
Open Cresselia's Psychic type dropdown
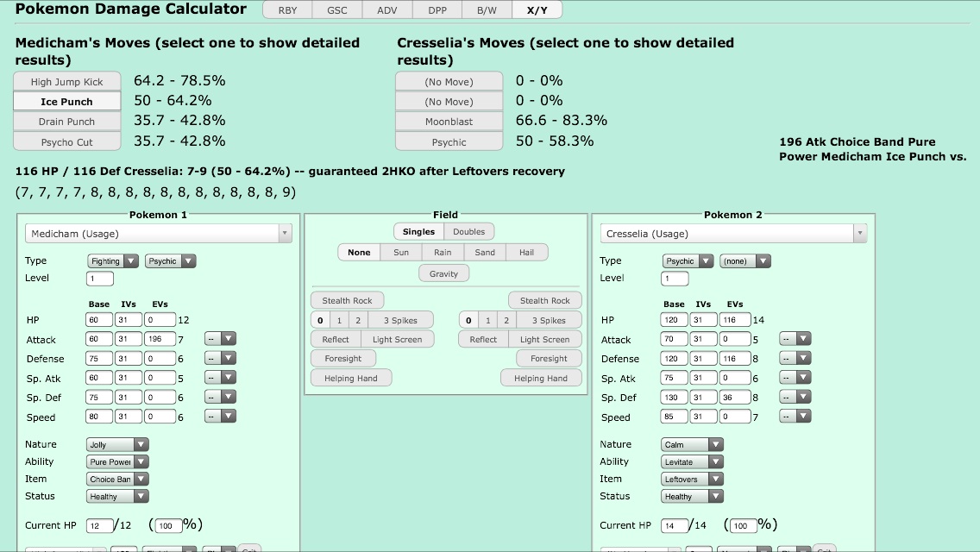[x=688, y=260]
